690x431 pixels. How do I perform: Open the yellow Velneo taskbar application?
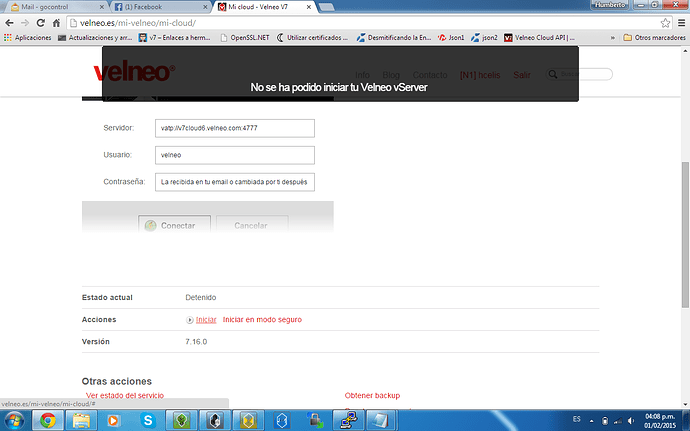248,420
